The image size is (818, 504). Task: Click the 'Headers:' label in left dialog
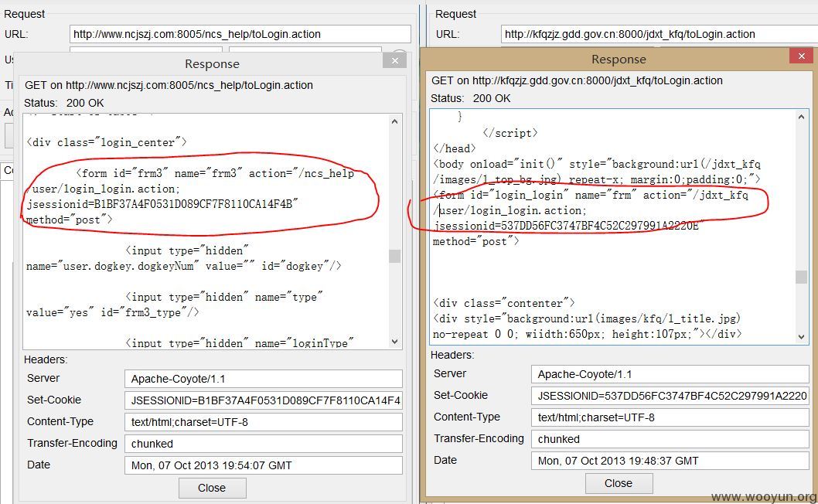(x=46, y=359)
